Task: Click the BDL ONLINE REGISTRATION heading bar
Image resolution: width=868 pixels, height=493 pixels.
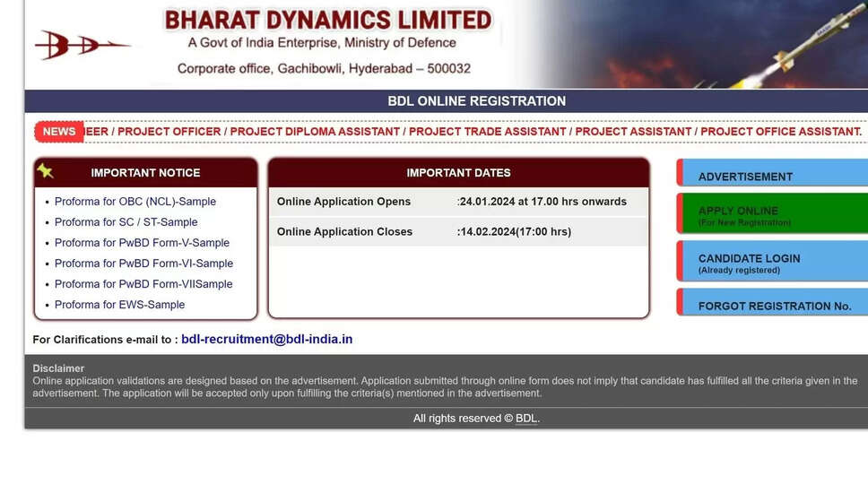Action: [476, 101]
